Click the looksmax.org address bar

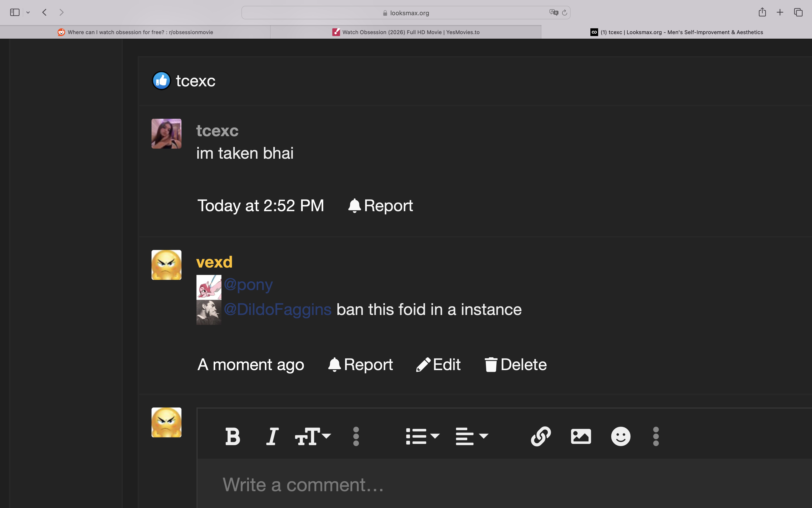(406, 13)
